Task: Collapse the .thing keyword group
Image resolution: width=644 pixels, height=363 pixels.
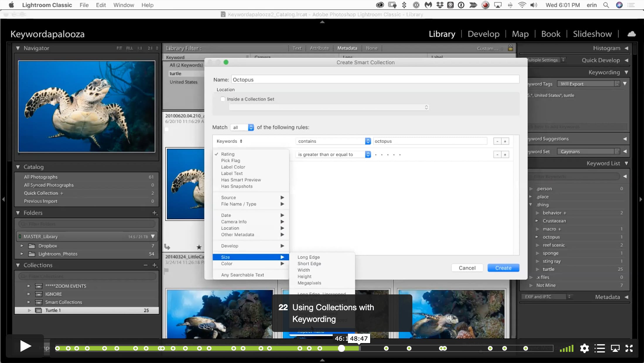Action: pos(530,205)
